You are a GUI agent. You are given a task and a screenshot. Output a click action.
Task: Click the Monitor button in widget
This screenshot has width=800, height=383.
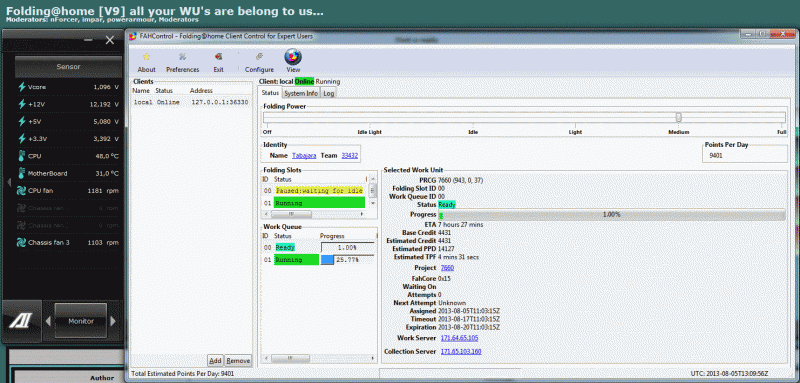(81, 321)
